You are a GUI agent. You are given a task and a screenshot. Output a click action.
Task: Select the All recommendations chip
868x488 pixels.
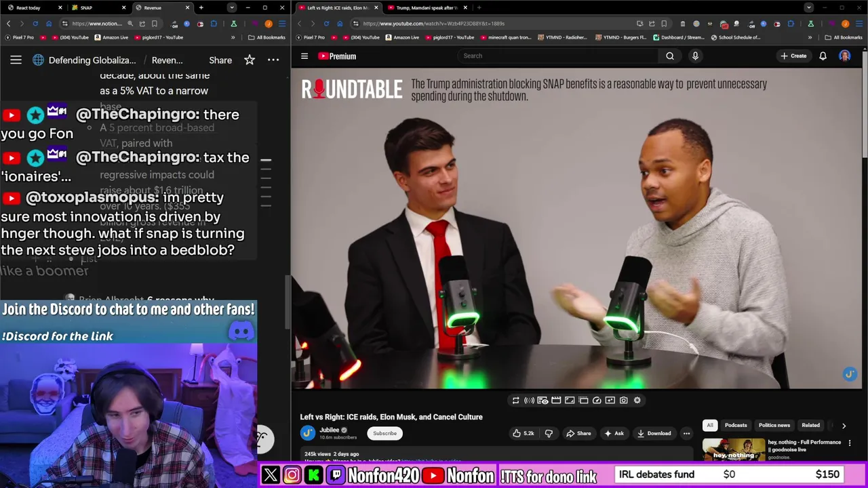tap(709, 425)
